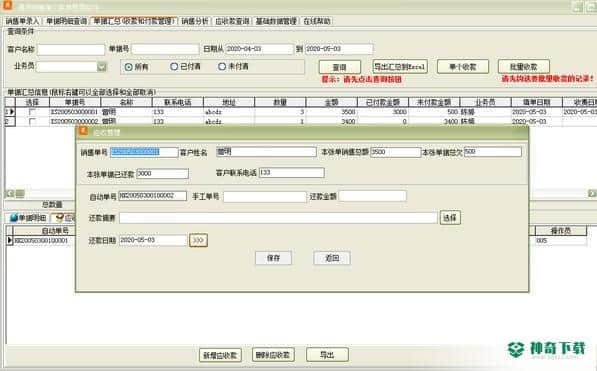
Task: Expand the 业务员 dropdown arrow
Action: pos(102,67)
